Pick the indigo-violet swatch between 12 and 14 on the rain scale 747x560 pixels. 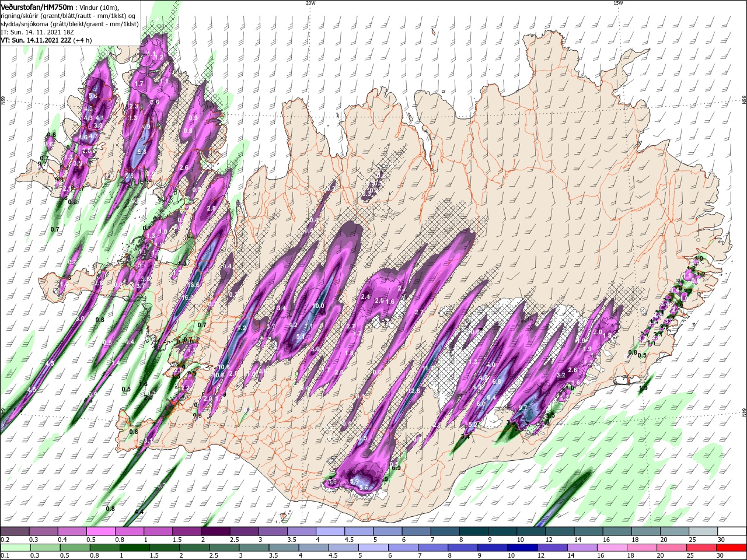pyautogui.click(x=553, y=548)
